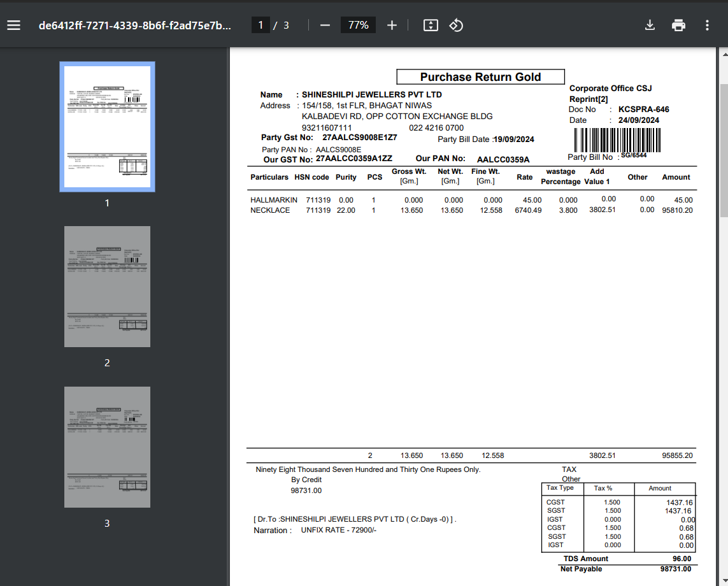The image size is (728, 586).
Task: Open the more actions three-dot menu
Action: [x=707, y=25]
